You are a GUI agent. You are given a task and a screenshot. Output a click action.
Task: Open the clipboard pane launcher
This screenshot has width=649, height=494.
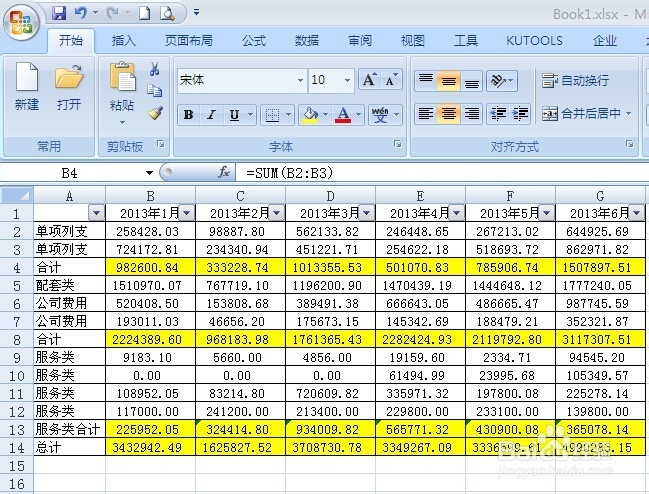[161, 144]
